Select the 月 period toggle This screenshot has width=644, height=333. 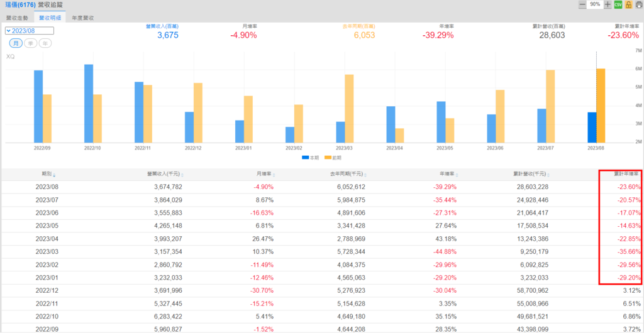click(x=16, y=43)
